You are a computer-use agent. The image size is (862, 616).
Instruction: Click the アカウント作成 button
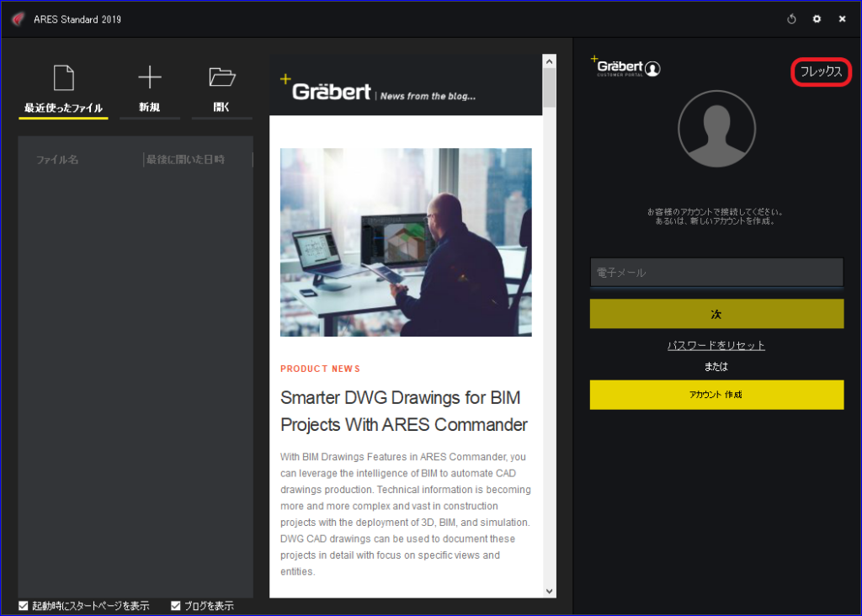pos(716,395)
